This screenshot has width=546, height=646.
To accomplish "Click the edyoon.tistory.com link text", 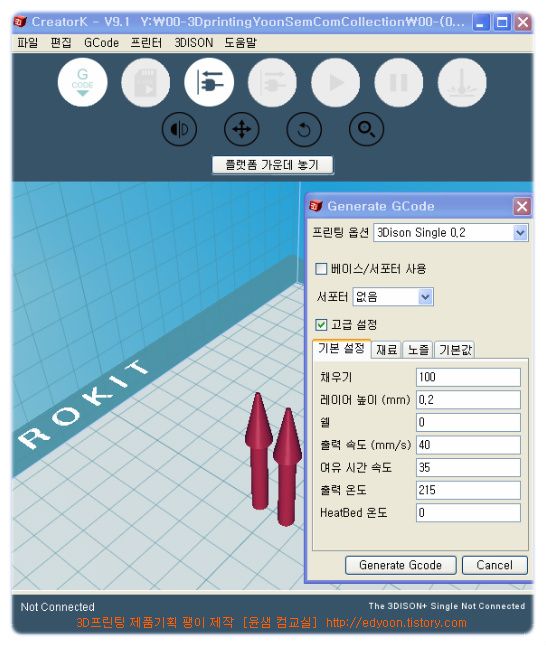I will 396,623.
